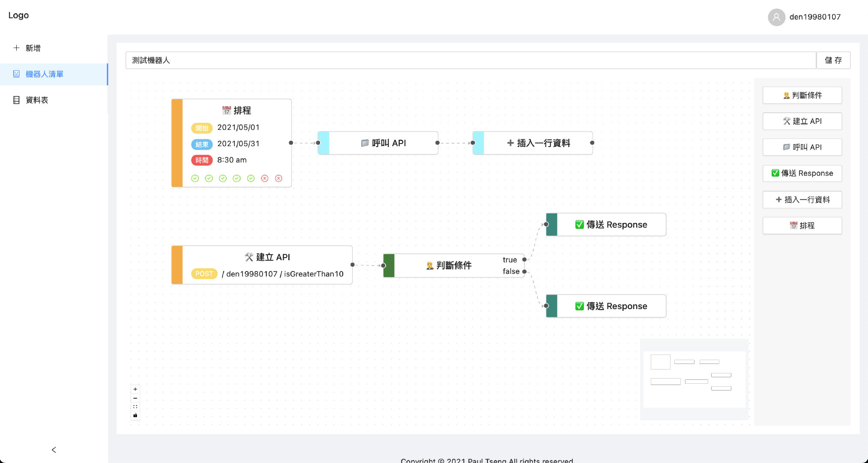The image size is (868, 463).
Task: Click the orange bar on the 排程 node
Action: coord(177,143)
